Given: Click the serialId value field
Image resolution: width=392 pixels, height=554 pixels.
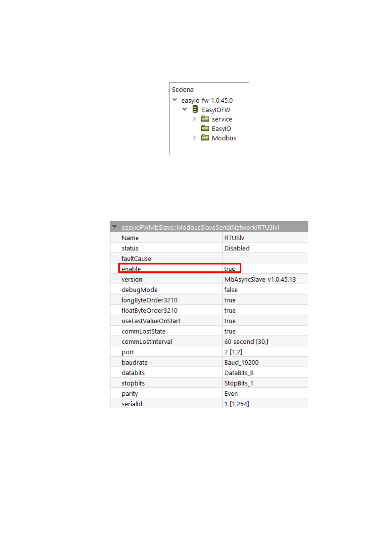Looking at the screenshot, I should coord(265,404).
